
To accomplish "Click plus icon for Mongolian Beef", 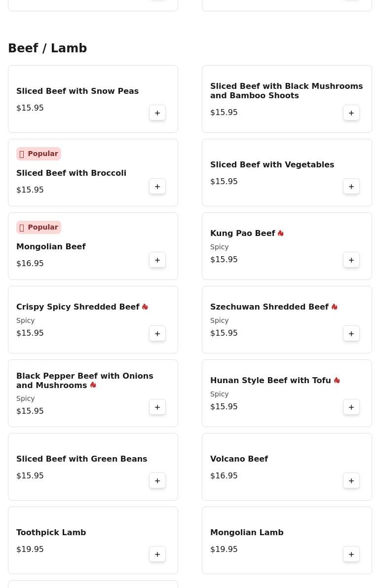I will tap(157, 260).
